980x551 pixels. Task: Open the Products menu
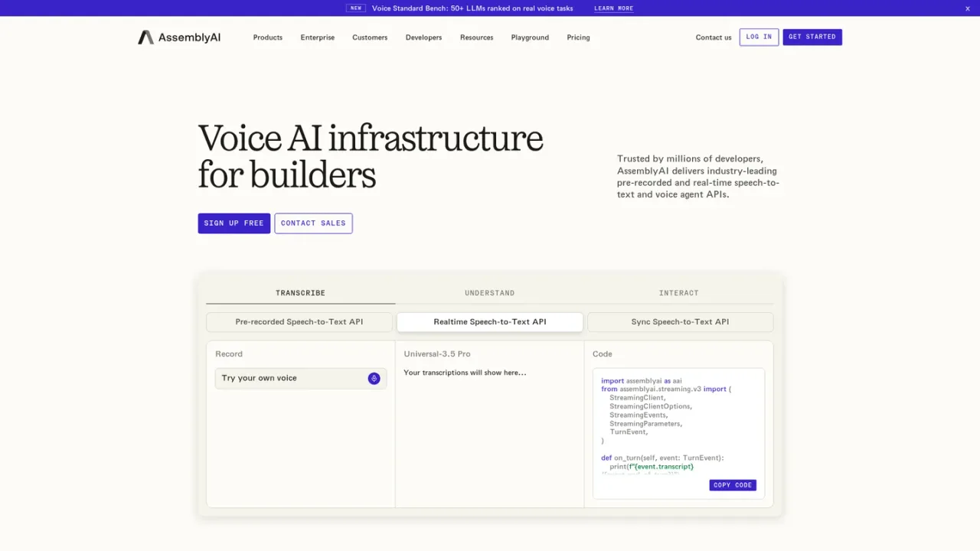point(268,37)
